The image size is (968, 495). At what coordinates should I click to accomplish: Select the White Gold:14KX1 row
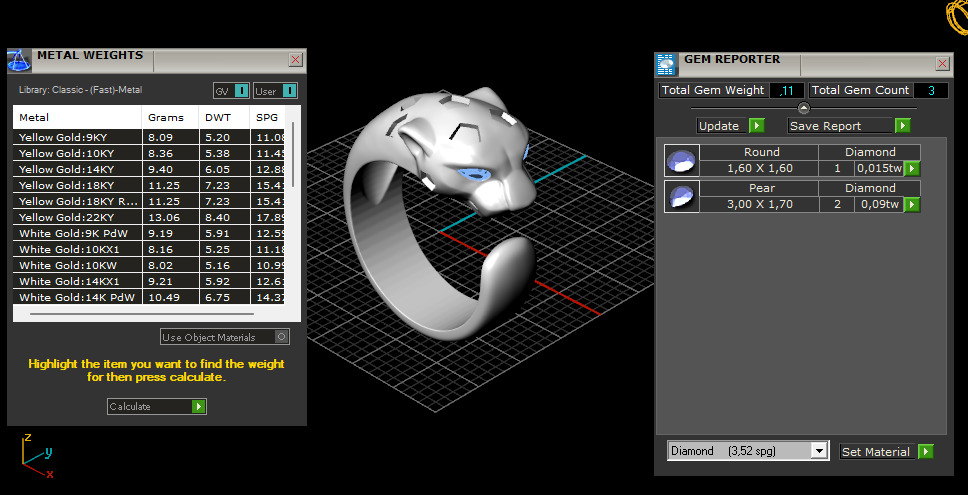click(x=149, y=281)
